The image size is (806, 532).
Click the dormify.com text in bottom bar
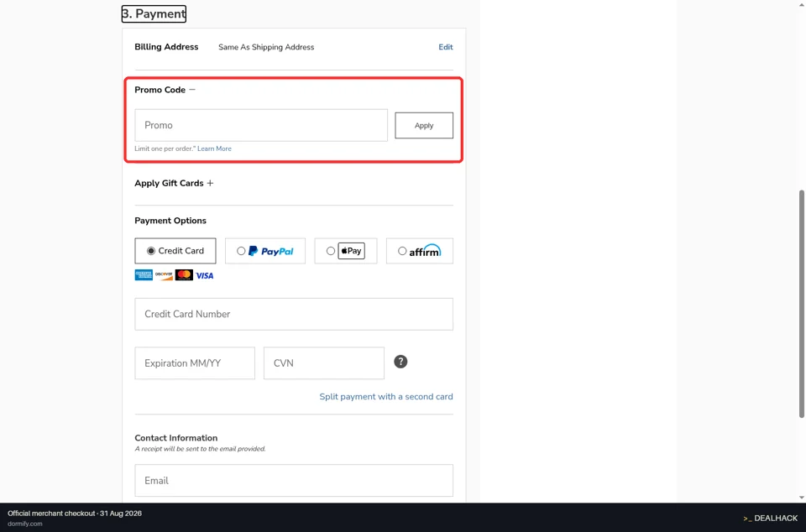24,524
